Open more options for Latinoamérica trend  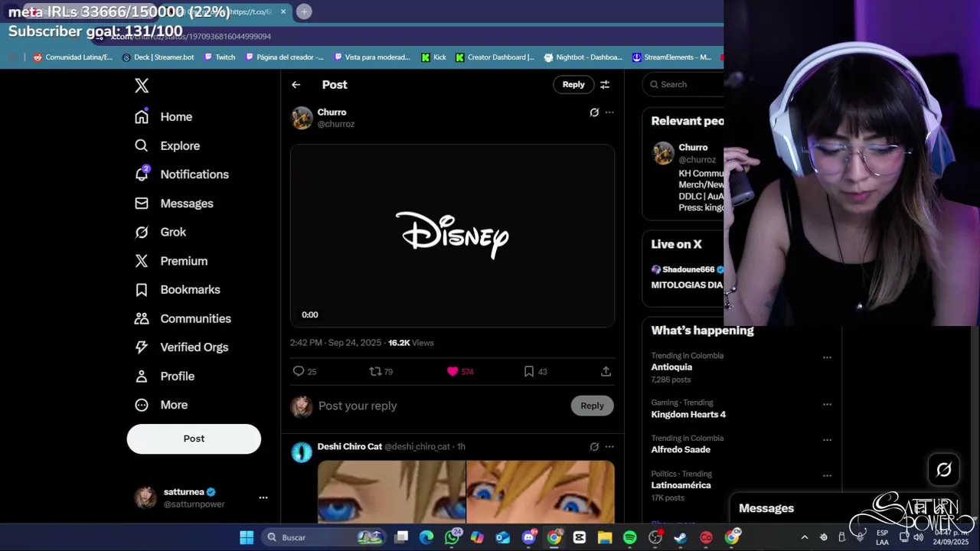coord(827,475)
